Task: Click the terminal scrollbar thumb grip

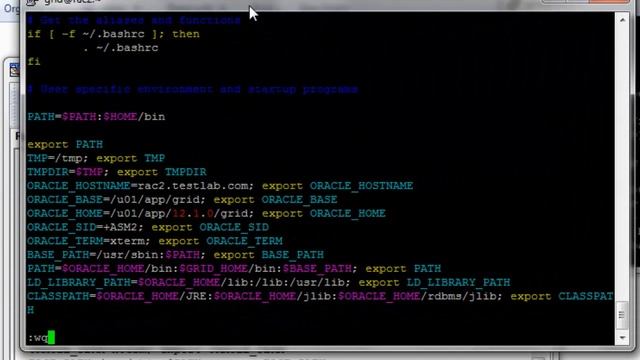Action: (622, 315)
